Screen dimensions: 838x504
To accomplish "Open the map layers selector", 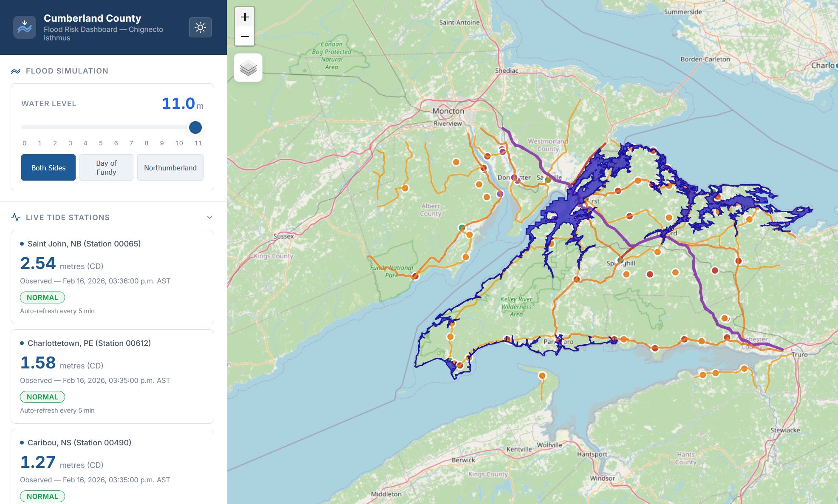I will (248, 67).
